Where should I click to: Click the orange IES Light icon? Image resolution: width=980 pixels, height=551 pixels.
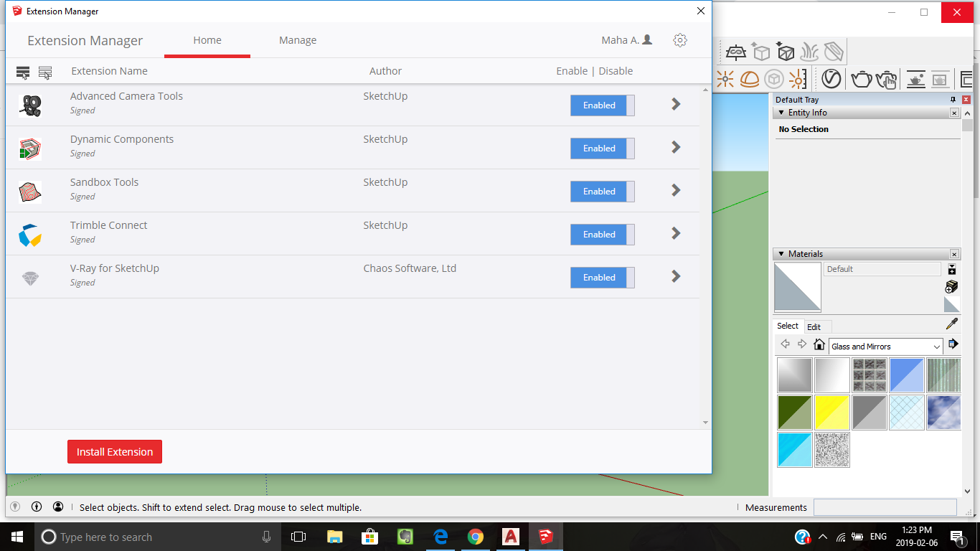point(798,79)
